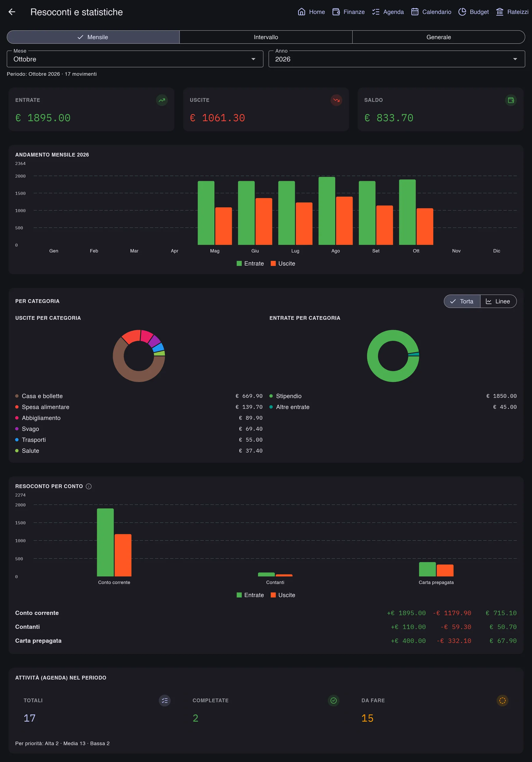The image size is (532, 762).
Task: Click the priority summary text line
Action: tap(62, 743)
